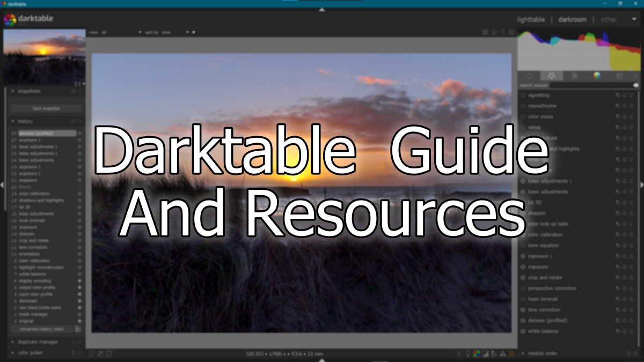The width and height of the screenshot is (644, 362).
Task: Open the color module group tab
Action: click(x=596, y=76)
